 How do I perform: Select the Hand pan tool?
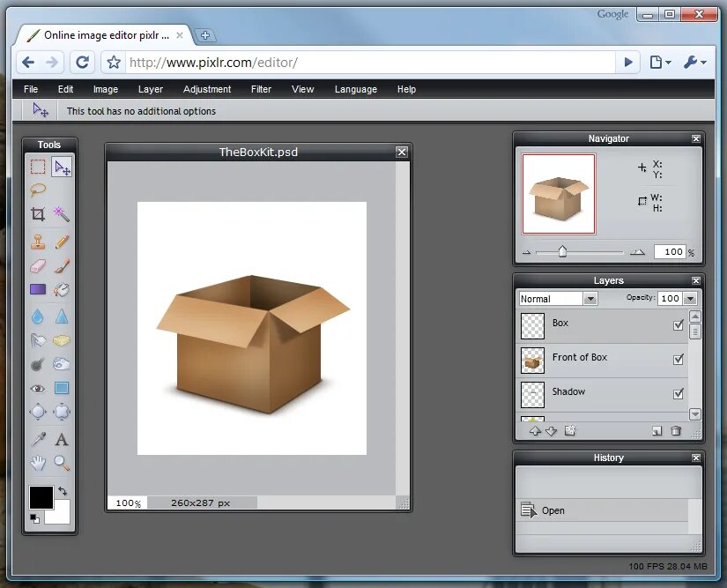click(38, 463)
